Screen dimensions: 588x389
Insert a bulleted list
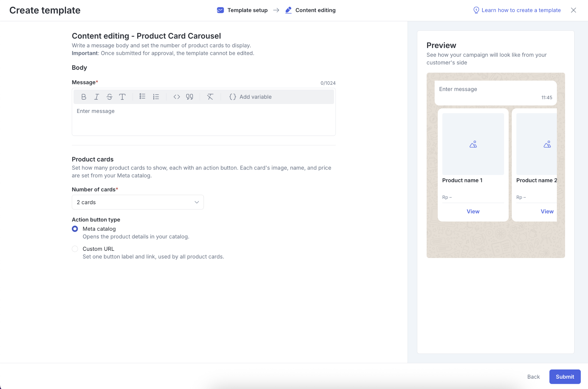[x=142, y=97]
